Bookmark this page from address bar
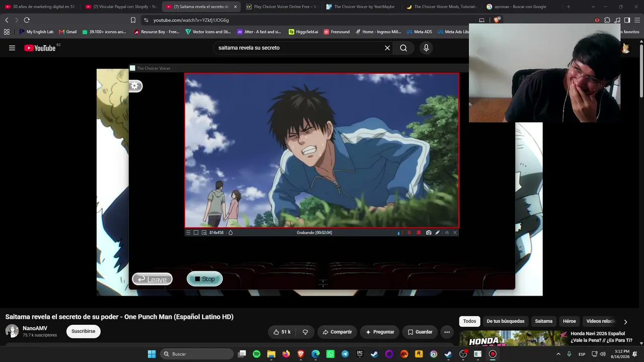 [x=133, y=20]
